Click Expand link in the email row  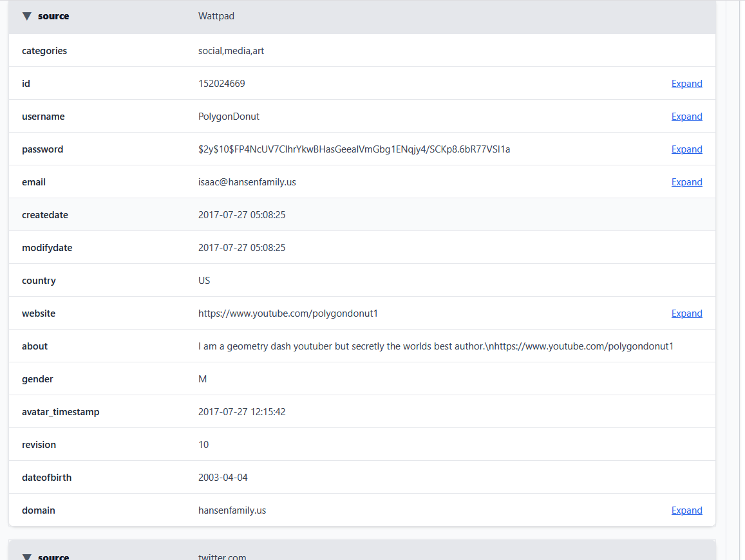pyautogui.click(x=686, y=182)
